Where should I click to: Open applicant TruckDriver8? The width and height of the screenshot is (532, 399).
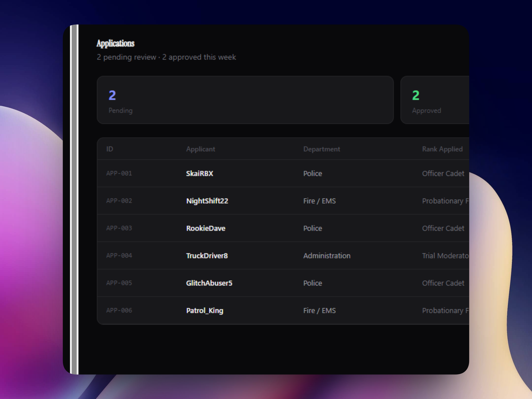pyautogui.click(x=207, y=255)
